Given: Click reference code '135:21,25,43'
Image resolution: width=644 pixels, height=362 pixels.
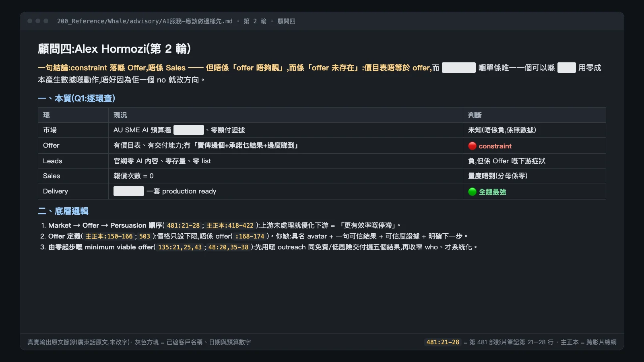Looking at the screenshot, I should (180, 247).
